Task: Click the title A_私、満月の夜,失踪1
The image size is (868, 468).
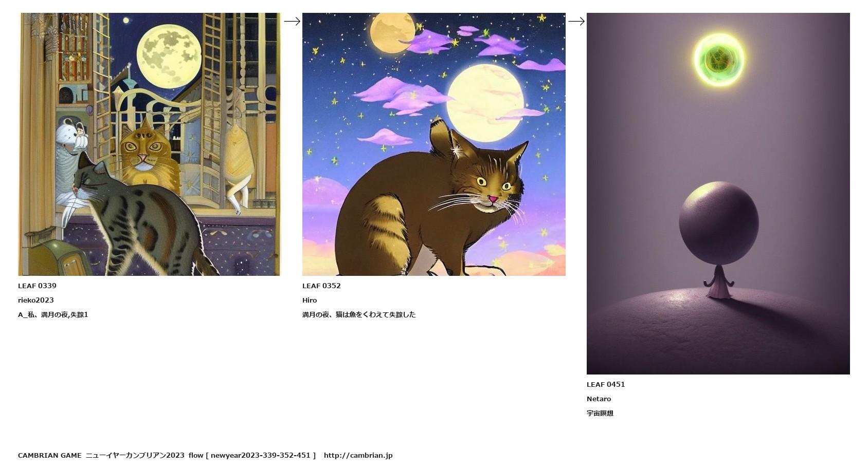Action: (53, 314)
